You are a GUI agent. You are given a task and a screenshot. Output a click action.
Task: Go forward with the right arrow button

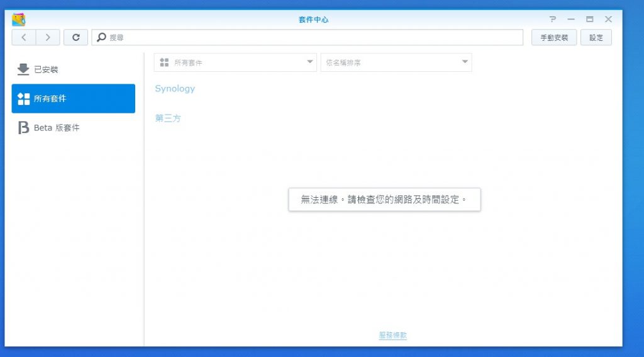click(48, 37)
